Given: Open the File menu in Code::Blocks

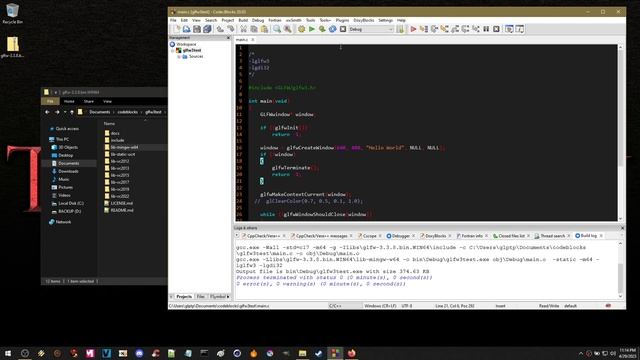Looking at the screenshot, I should [173, 20].
